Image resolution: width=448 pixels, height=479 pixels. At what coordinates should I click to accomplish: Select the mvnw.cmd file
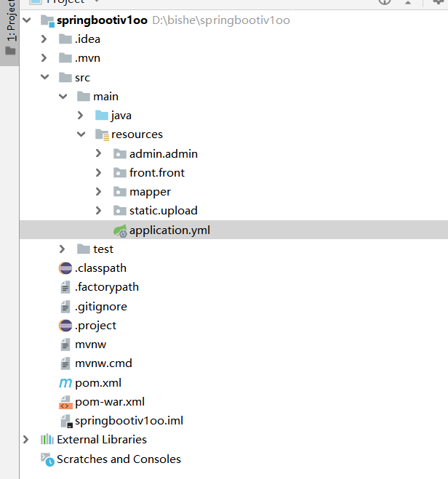coord(103,363)
